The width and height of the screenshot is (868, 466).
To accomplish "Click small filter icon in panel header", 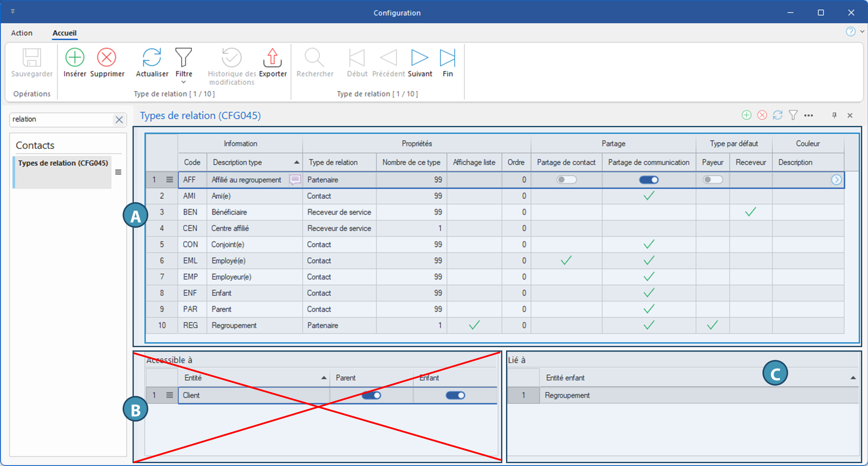I will click(793, 115).
